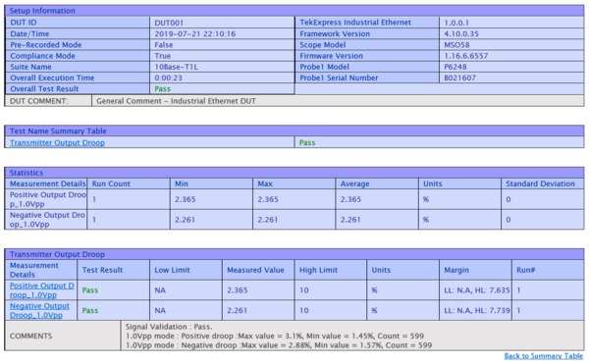Click the Positive droop max value comment line
This screenshot has height=364, width=589.
pyautogui.click(x=275, y=336)
